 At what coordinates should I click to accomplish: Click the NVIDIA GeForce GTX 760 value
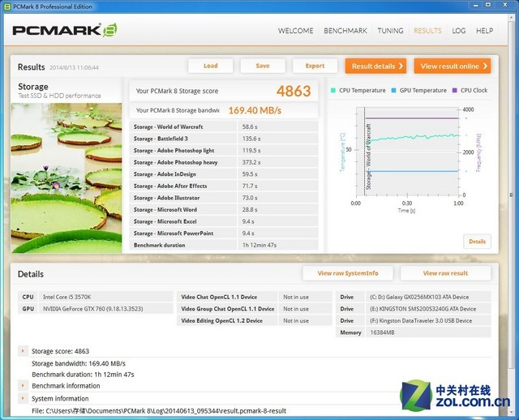coord(93,309)
